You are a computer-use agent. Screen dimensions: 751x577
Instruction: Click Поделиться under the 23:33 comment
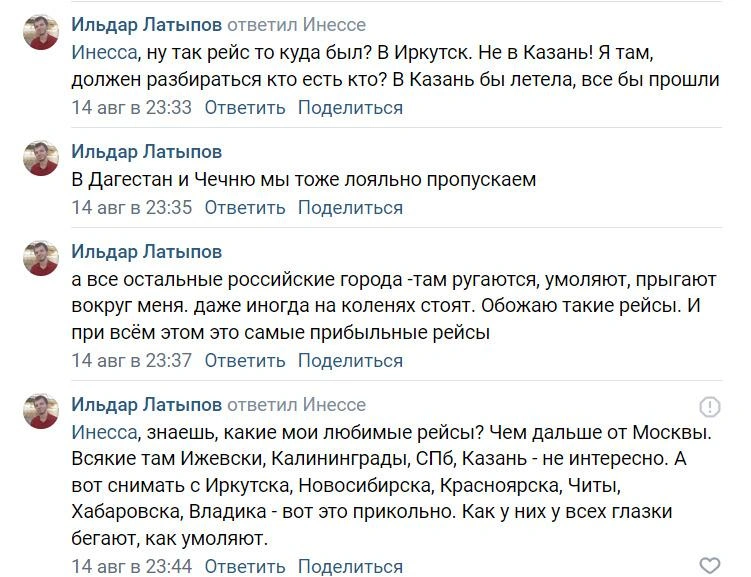(350, 108)
